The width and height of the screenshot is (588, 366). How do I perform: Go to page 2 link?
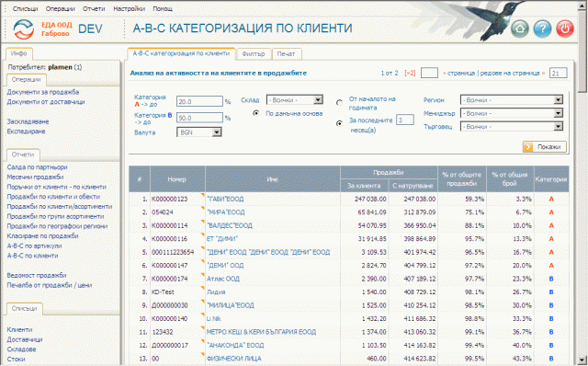point(410,73)
